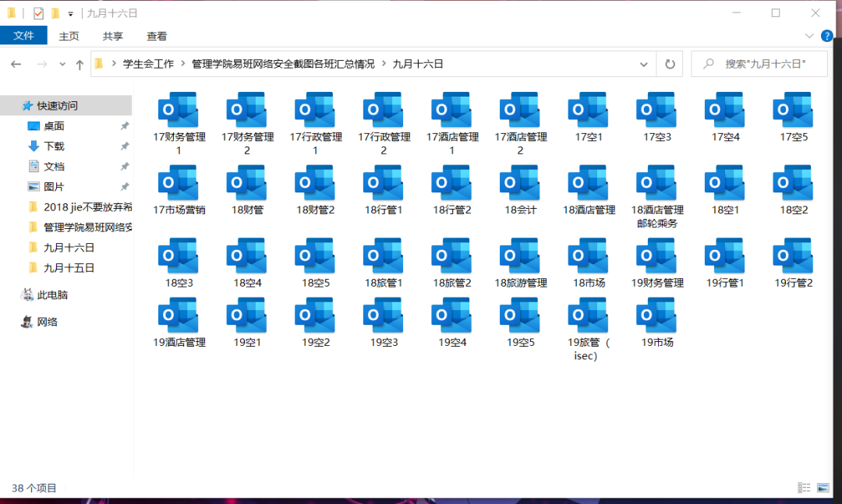The height and width of the screenshot is (504, 842).
Task: Select the 17财务管理1 Outlook file icon
Action: [x=179, y=110]
